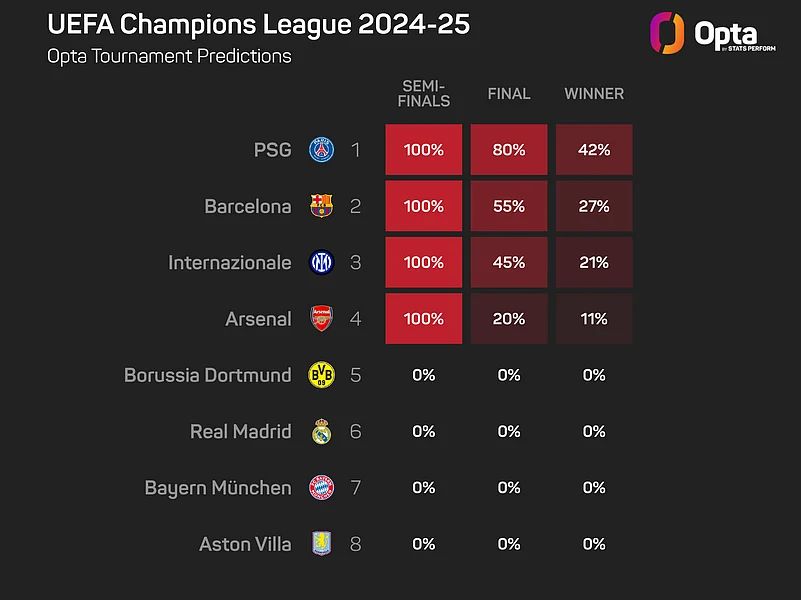Click the Aston Villa crest icon

[x=321, y=544]
